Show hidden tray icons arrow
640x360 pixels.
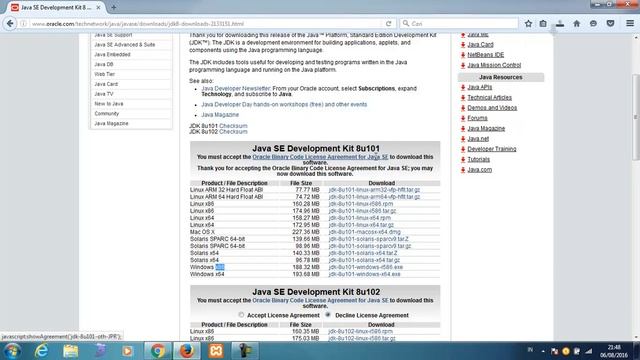(543, 351)
